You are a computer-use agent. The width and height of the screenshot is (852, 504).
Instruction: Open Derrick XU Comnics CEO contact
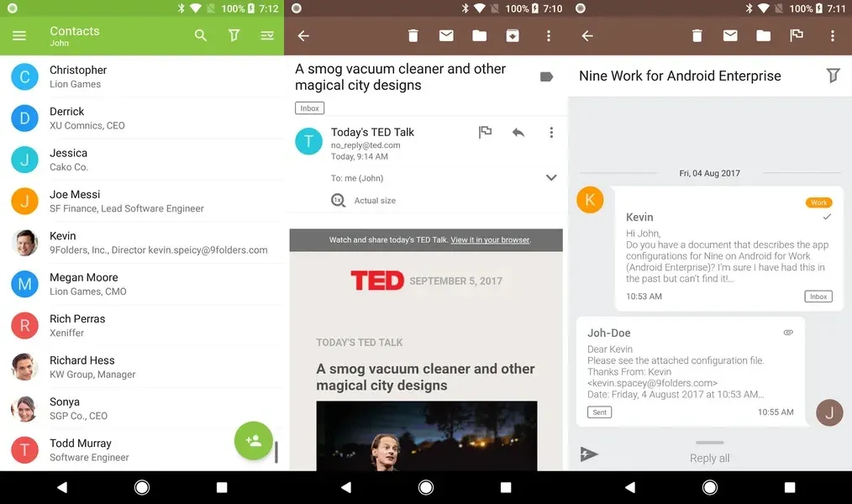[x=142, y=118]
